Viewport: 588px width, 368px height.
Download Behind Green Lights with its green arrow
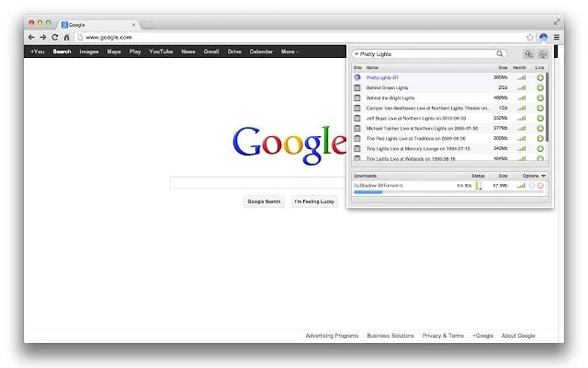tap(540, 88)
